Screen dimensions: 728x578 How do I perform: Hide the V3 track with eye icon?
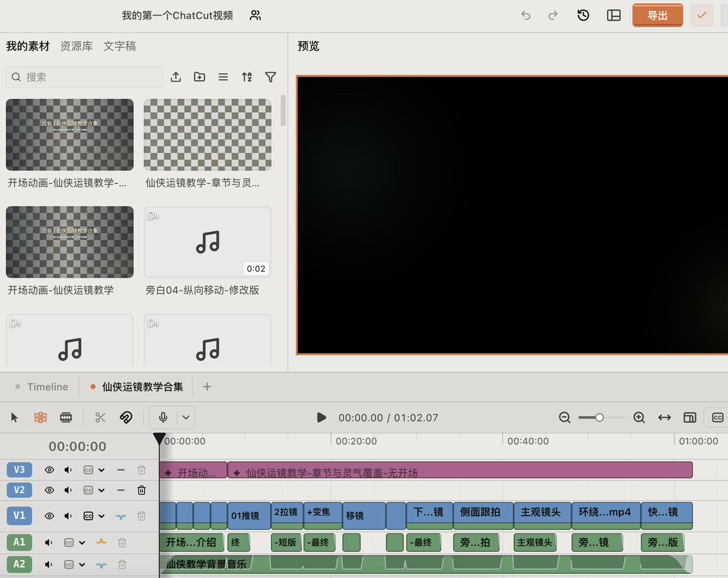50,469
